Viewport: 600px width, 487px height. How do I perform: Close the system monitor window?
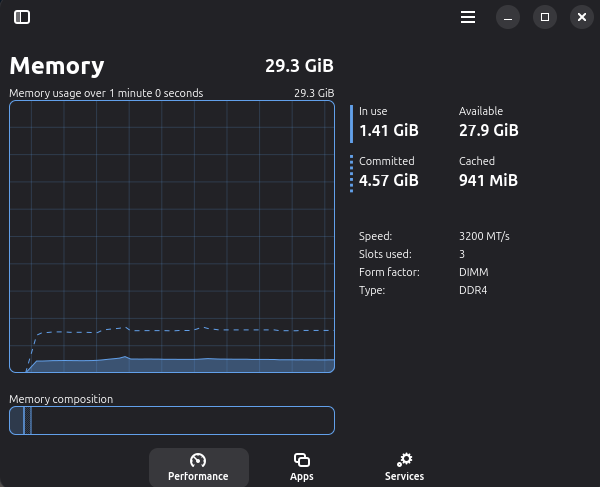tap(581, 17)
